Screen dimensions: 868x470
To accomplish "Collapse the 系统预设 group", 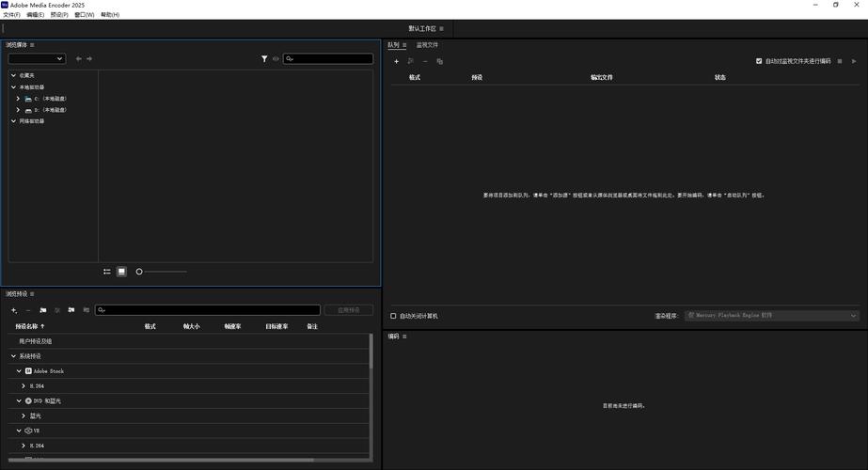I will 13,356.
